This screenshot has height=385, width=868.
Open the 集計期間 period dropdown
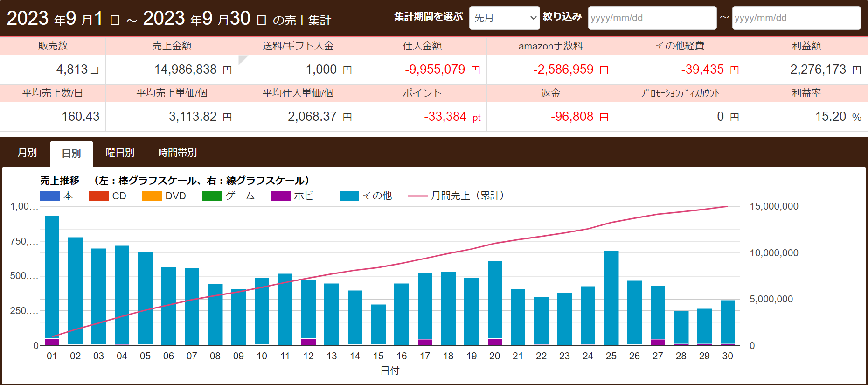coord(504,18)
